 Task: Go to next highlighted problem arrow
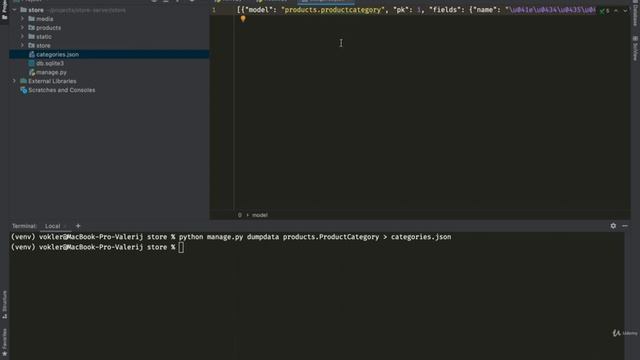625,11
